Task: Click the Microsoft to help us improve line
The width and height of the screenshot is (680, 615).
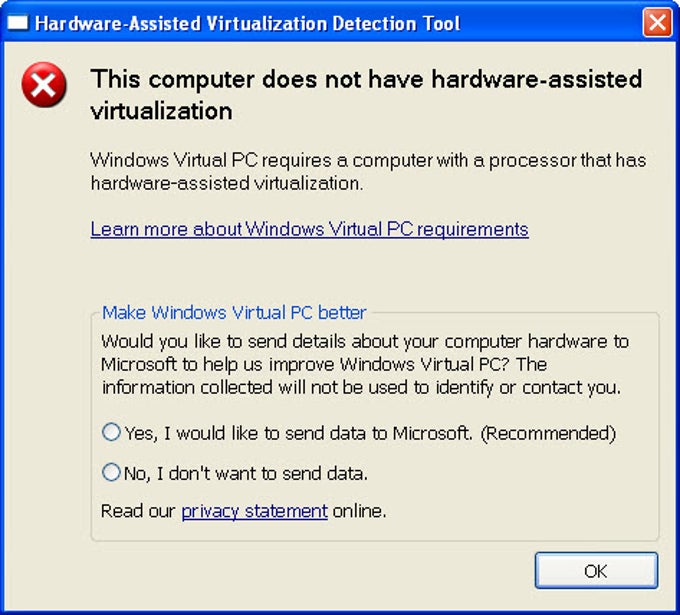Action: pos(324,365)
